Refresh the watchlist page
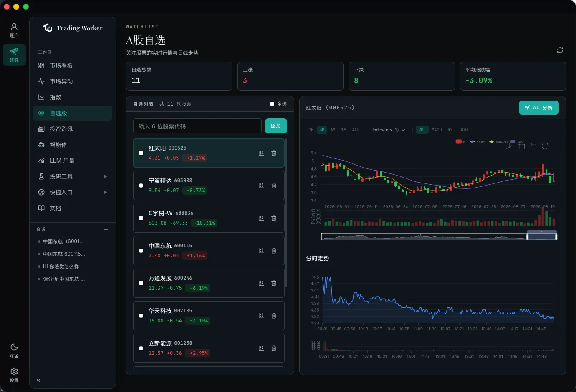The height and width of the screenshot is (392, 576). point(560,50)
